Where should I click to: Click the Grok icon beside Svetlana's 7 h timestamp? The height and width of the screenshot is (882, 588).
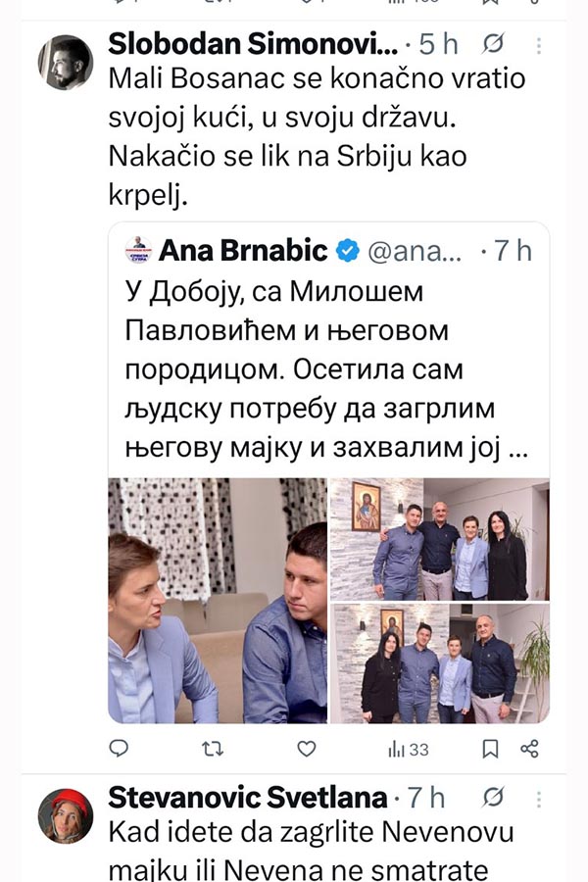tap(493, 797)
